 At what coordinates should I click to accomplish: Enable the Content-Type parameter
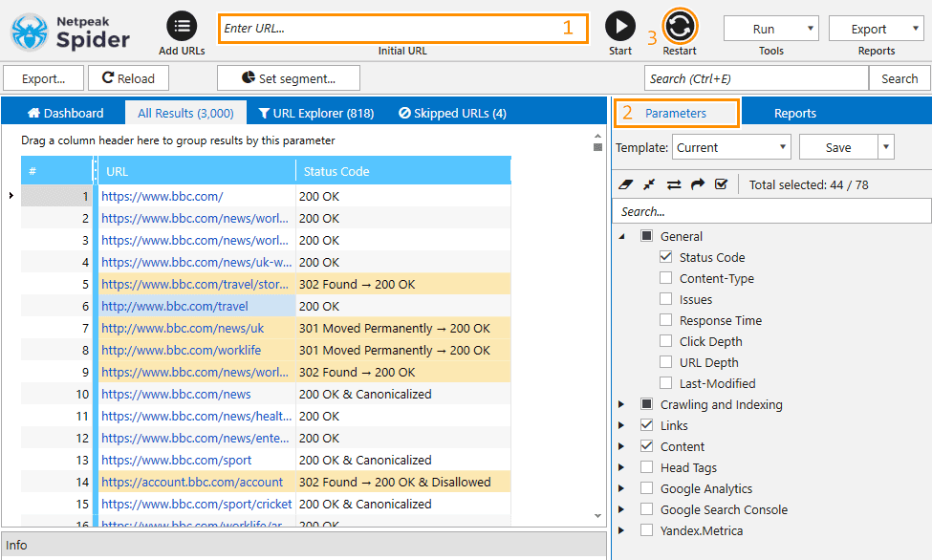[665, 278]
